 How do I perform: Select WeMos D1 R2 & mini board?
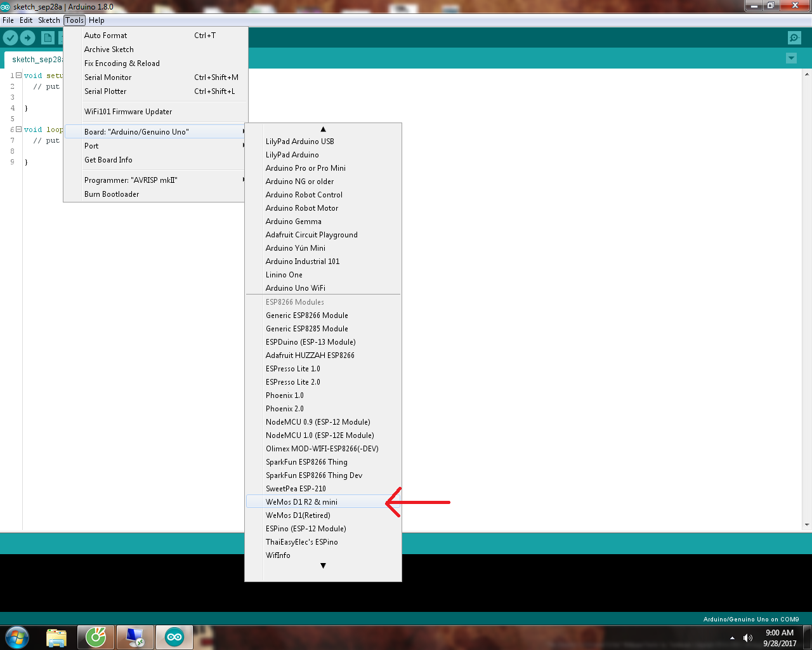(323, 502)
